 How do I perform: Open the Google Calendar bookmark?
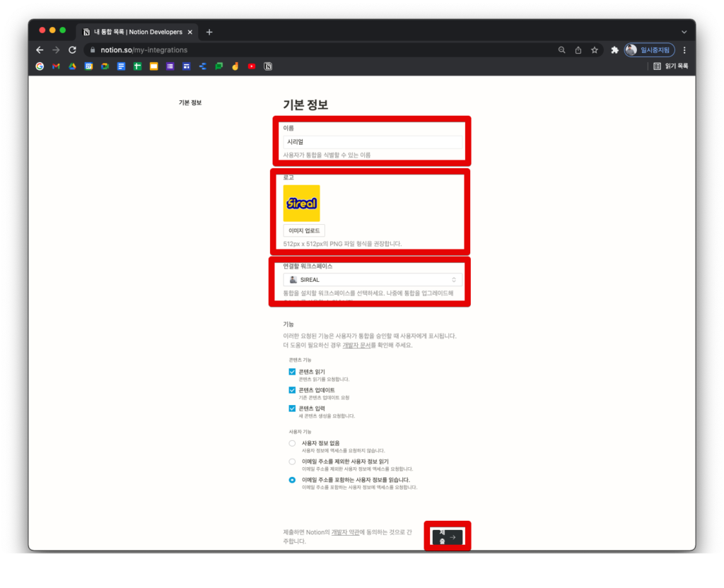click(88, 66)
